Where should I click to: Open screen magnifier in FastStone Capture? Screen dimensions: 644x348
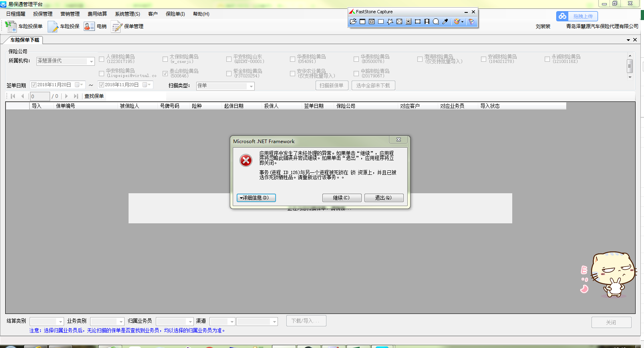(436, 22)
